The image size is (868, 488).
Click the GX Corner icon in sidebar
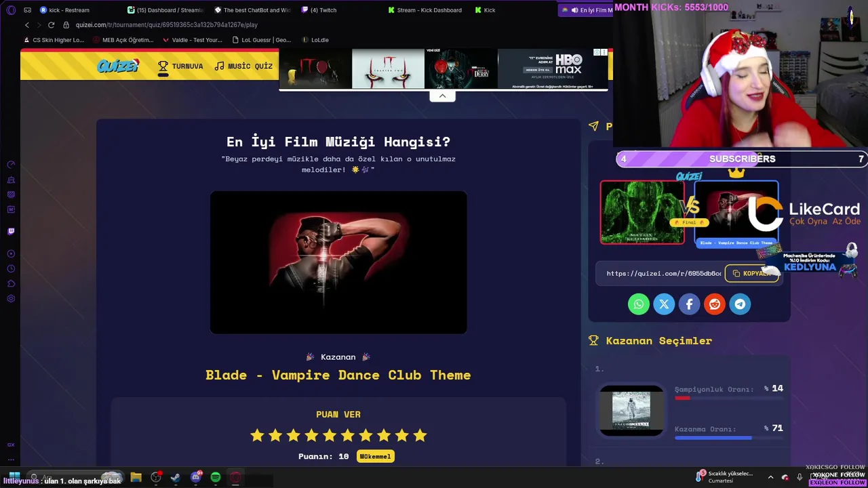(11, 445)
